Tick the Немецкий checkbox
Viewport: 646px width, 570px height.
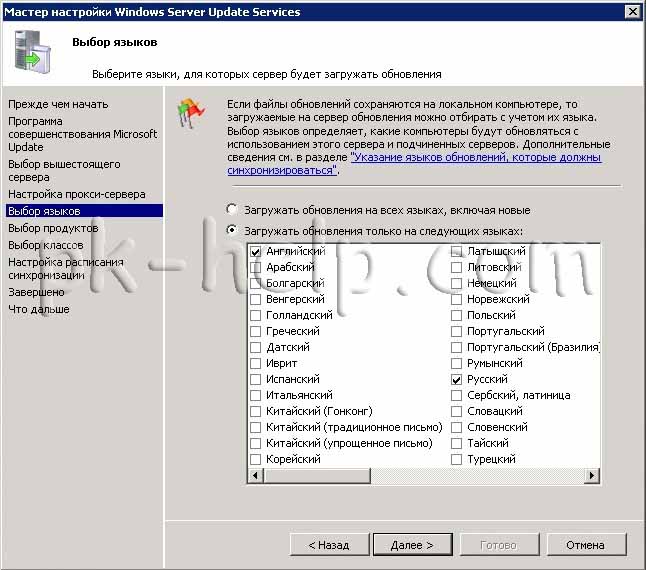tap(456, 283)
